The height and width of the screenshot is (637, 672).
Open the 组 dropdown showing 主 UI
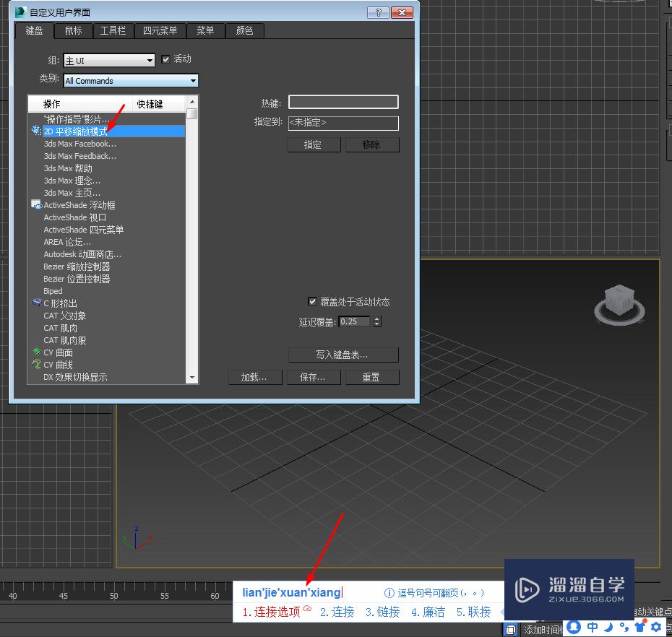point(109,61)
